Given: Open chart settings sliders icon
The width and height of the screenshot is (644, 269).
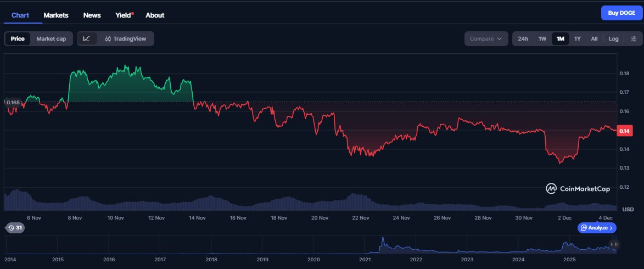Looking at the screenshot, I should (x=634, y=38).
